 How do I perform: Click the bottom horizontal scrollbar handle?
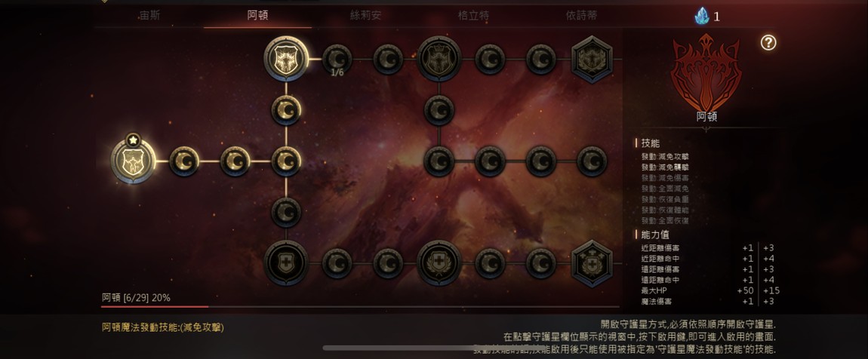pos(434,348)
